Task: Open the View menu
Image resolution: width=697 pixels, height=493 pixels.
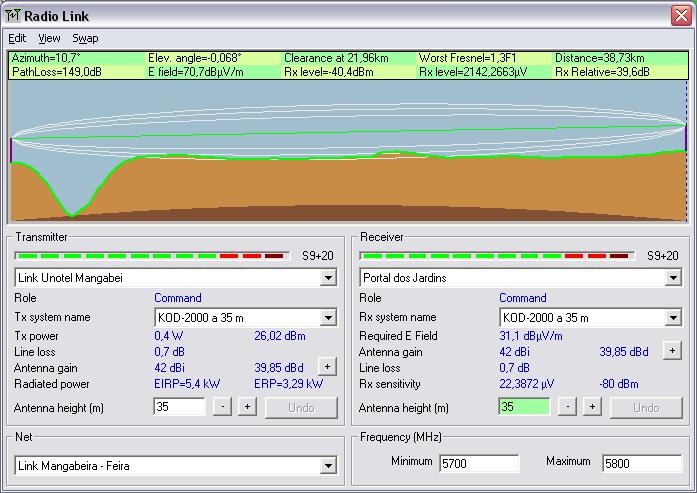Action: pyautogui.click(x=49, y=38)
